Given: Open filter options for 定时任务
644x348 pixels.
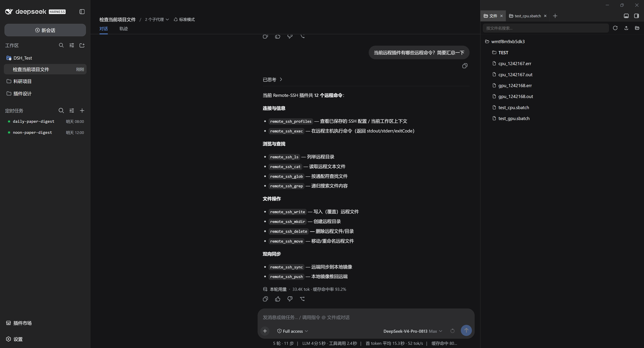Looking at the screenshot, I should 71,111.
